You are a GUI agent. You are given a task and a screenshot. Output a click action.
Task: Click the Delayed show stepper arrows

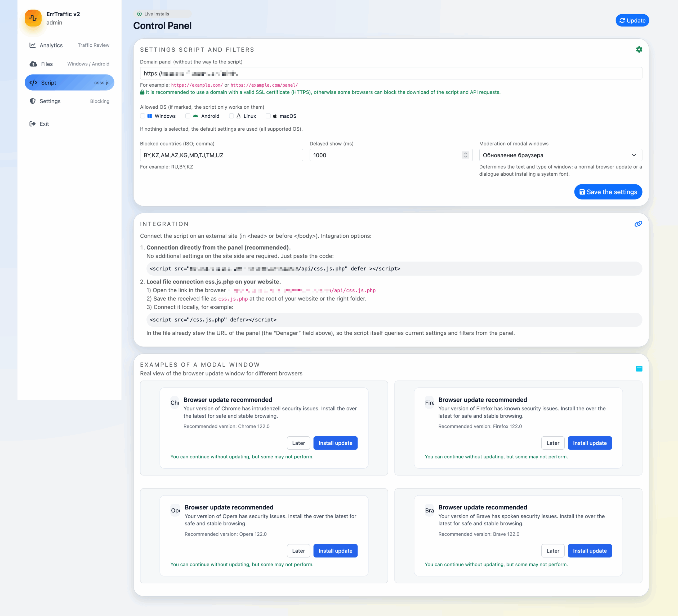tap(465, 155)
